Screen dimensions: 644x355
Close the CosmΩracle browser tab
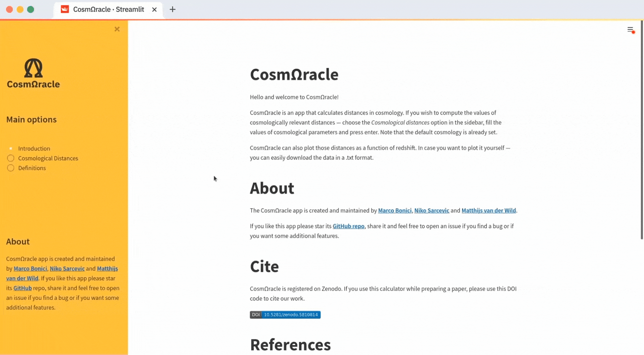154,10
